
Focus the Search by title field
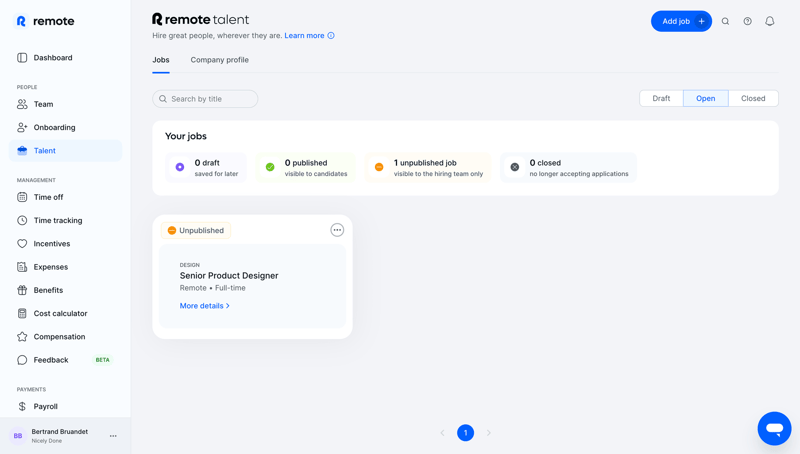point(205,99)
